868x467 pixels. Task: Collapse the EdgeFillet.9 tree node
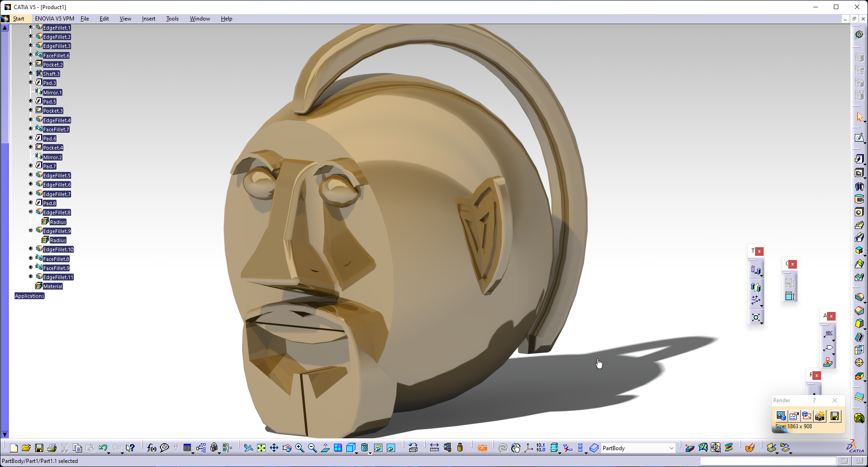[x=31, y=231]
